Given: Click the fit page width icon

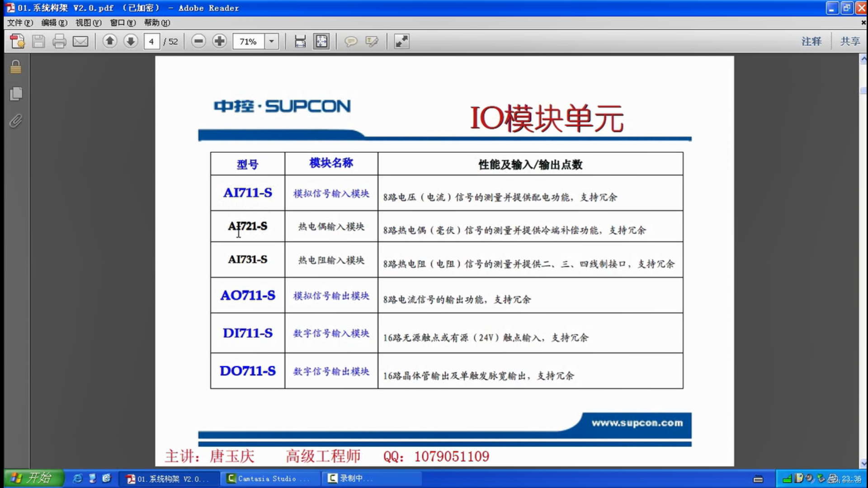Looking at the screenshot, I should coord(300,42).
